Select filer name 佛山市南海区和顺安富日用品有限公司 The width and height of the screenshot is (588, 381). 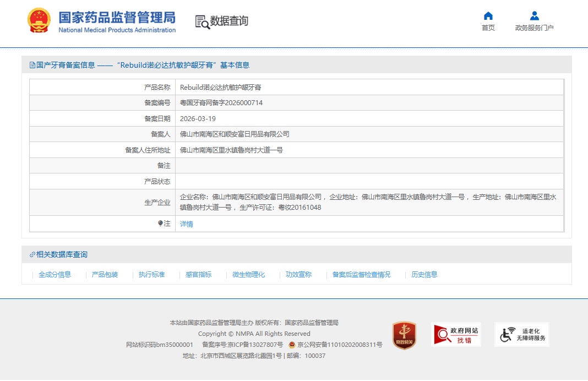235,134
